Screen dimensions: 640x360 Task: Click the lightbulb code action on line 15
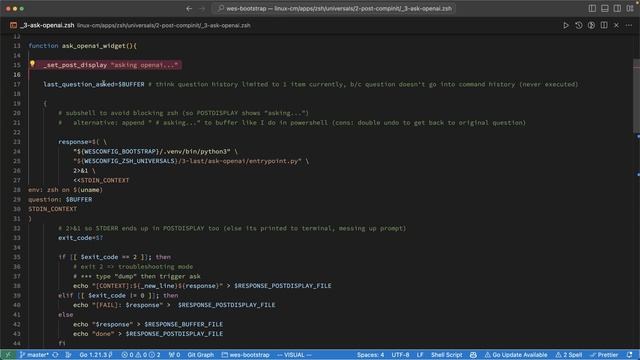point(32,64)
